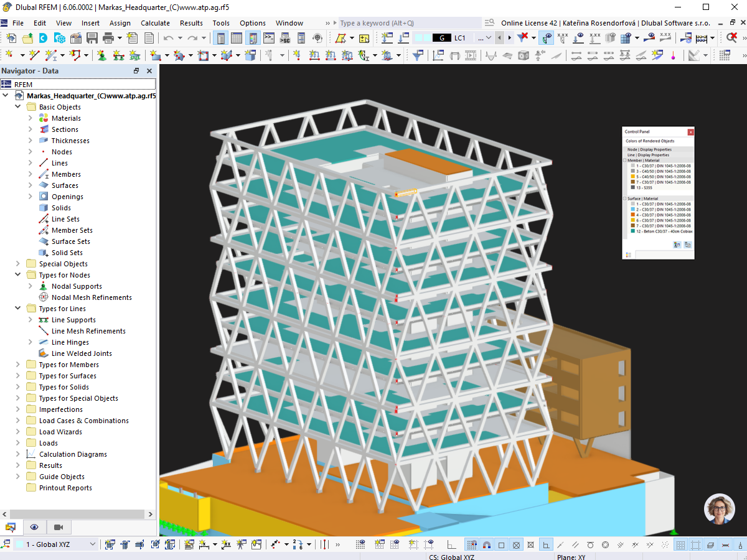Click the orange color swatch for surface 4 - C30/37
Image resolution: width=747 pixels, height=560 pixels.
tap(633, 215)
